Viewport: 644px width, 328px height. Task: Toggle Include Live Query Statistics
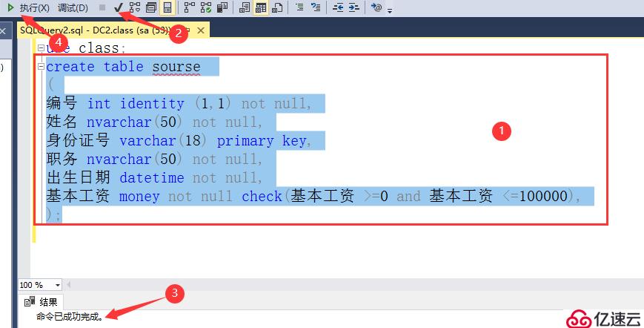tap(206, 7)
